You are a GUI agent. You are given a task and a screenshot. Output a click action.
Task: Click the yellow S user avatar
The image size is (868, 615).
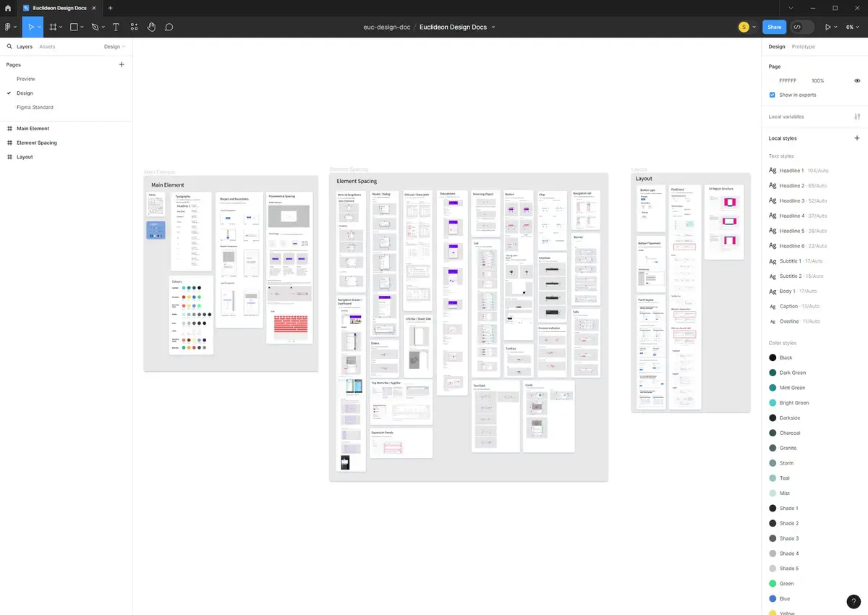[744, 27]
